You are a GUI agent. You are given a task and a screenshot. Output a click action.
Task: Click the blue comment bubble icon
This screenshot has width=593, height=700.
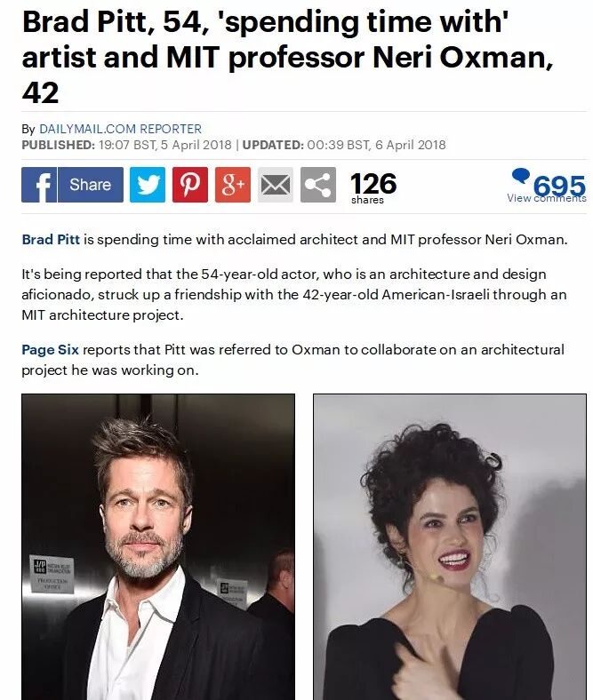tap(521, 176)
